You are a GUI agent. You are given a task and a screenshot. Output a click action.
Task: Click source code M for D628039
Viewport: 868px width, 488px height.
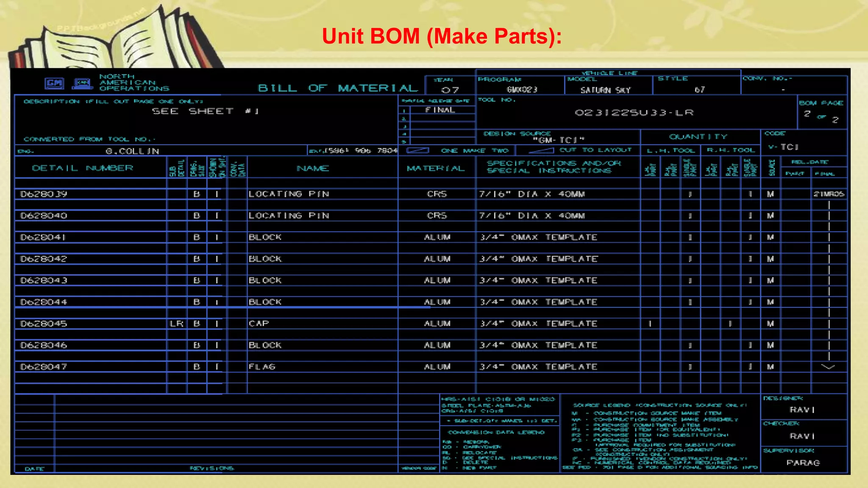(770, 194)
